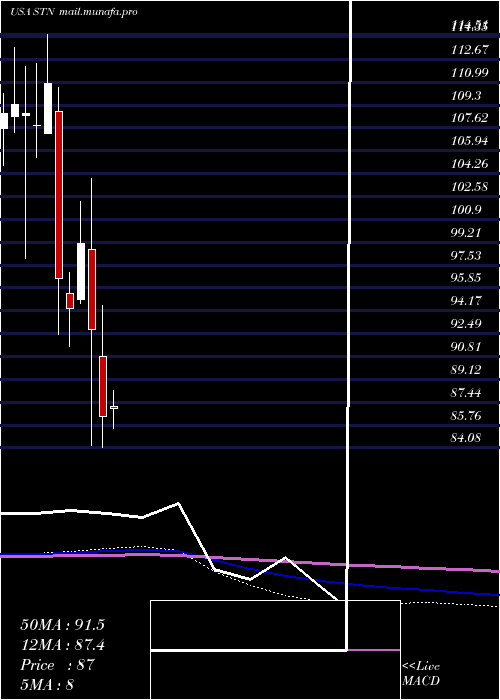Click the 110.99 price axis label

point(469,73)
